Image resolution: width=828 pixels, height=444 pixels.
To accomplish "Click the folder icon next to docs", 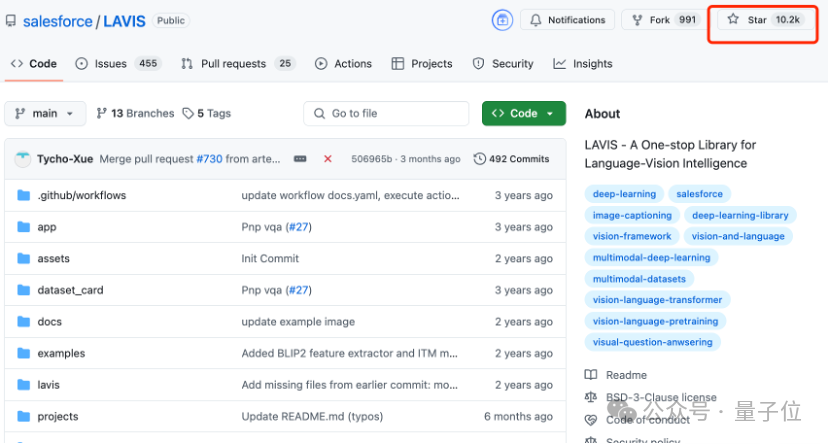I will tap(23, 322).
